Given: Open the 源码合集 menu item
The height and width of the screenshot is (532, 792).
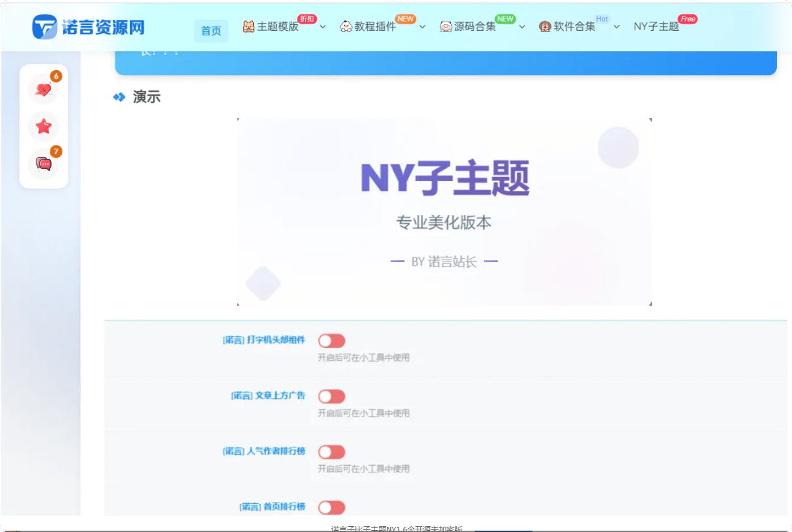Looking at the screenshot, I should click(475, 27).
